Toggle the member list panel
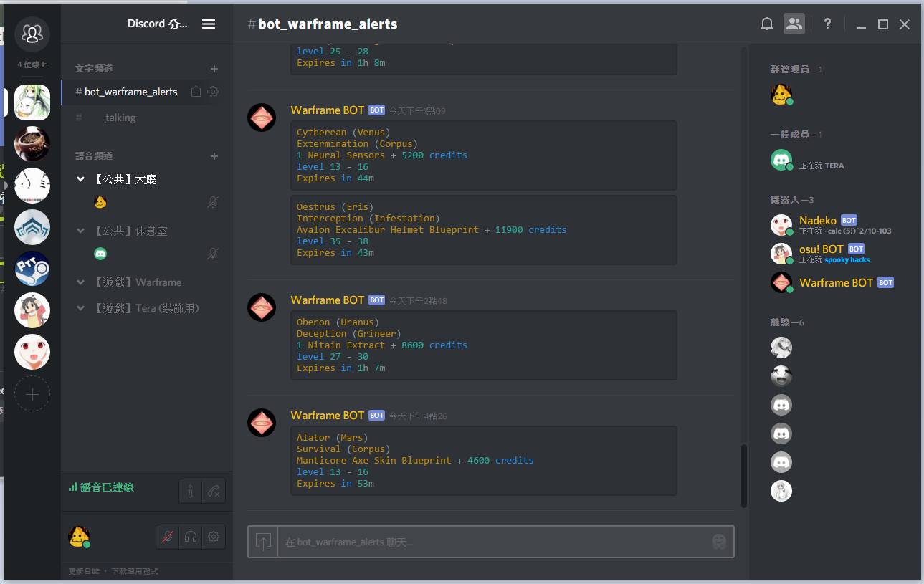The width and height of the screenshot is (924, 584). [794, 24]
